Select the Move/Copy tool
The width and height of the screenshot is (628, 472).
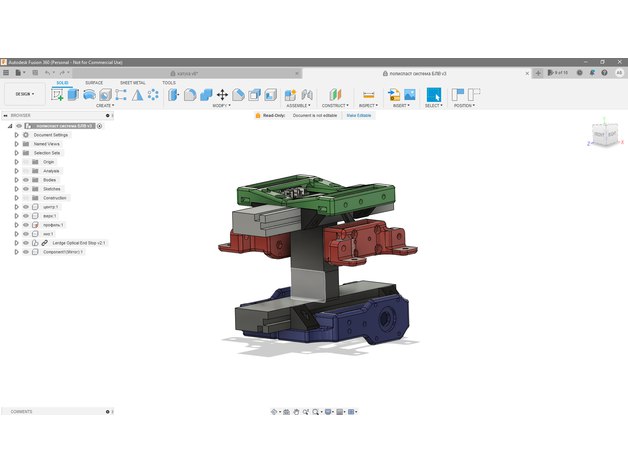tap(222, 95)
